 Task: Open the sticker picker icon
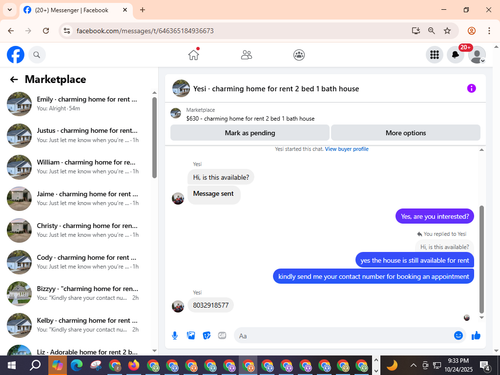click(207, 335)
